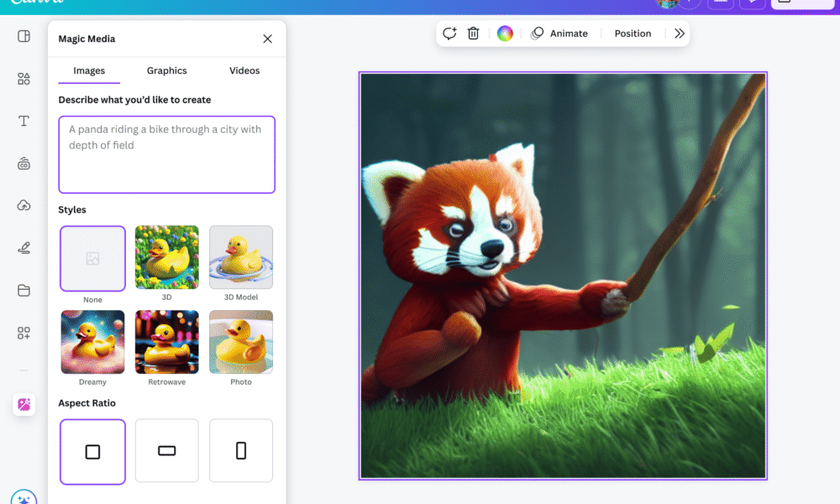This screenshot has height=504, width=840.
Task: Select the Text tool in sidebar
Action: pyautogui.click(x=24, y=121)
